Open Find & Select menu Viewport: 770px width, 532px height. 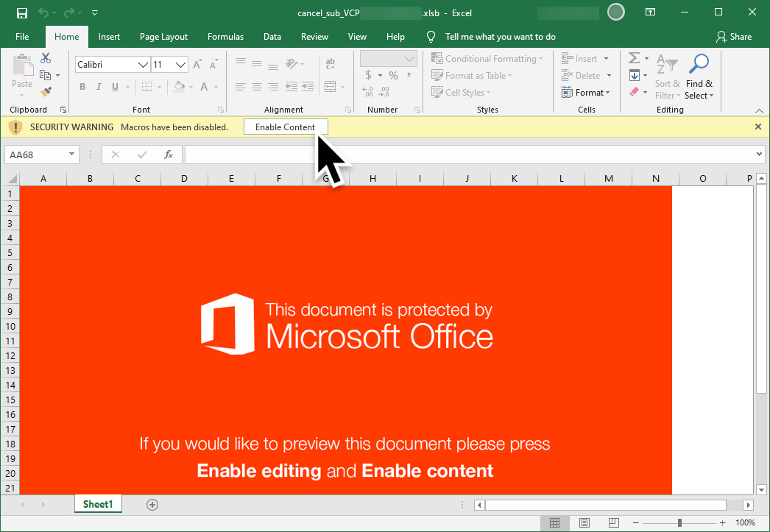coord(699,77)
